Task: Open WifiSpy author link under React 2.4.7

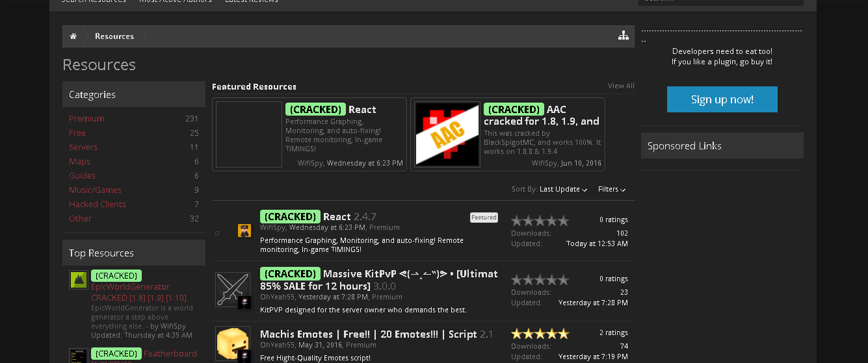Action: point(272,227)
